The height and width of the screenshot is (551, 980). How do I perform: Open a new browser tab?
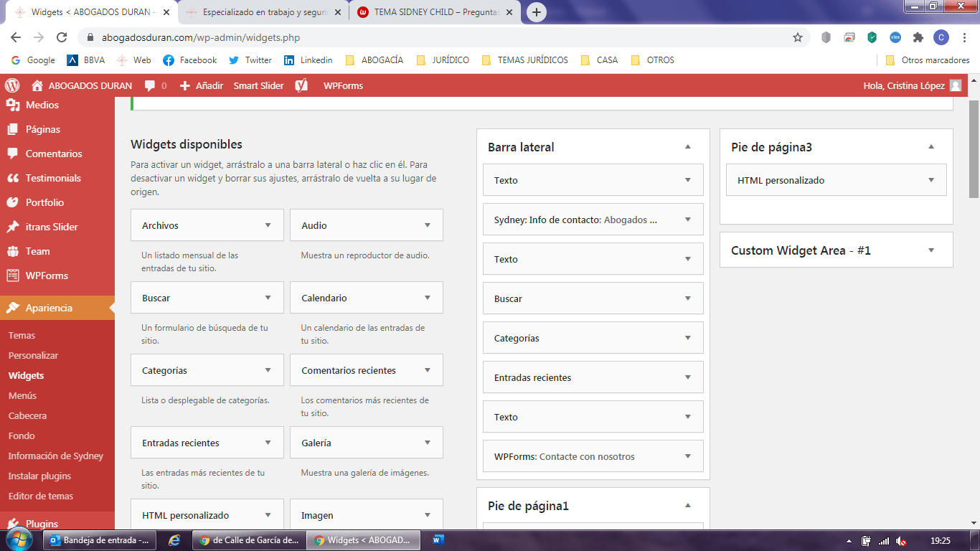[536, 12]
